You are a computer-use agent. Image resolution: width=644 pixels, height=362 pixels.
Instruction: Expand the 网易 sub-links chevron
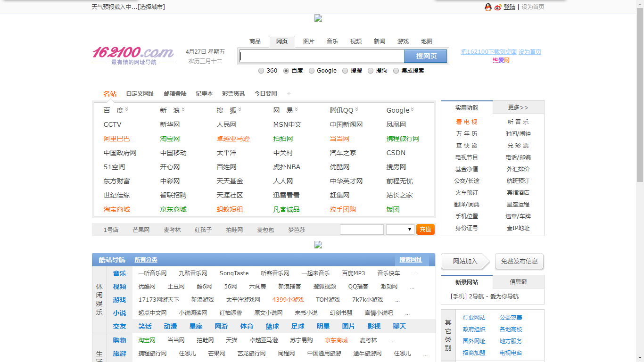tap(297, 110)
